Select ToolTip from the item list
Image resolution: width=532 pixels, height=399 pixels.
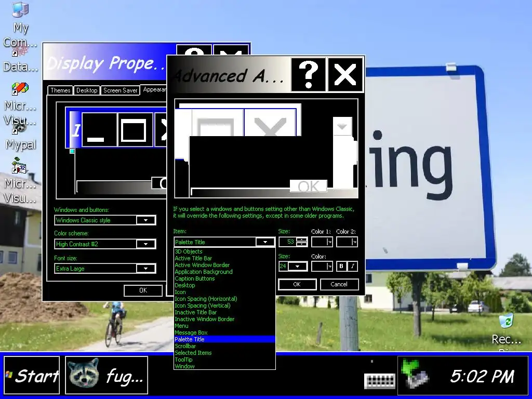[x=224, y=360]
